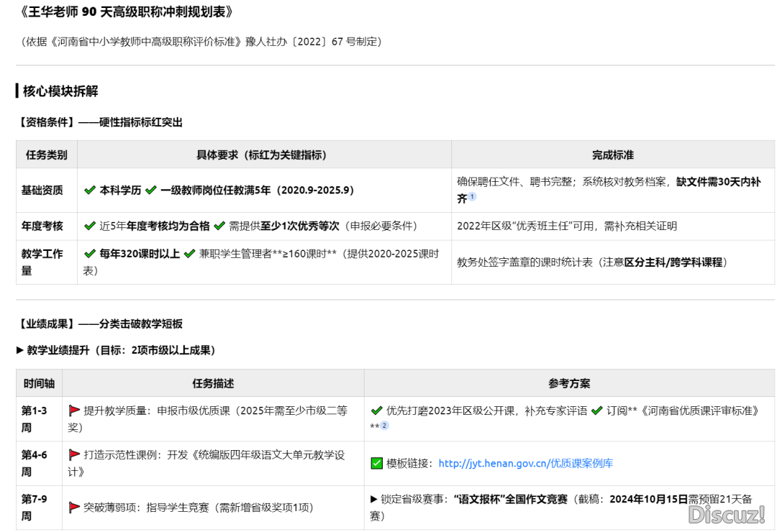This screenshot has width=777, height=532.
Task: Open footnote 1 after 缺文件需30天内补齐
Action: pos(472,197)
